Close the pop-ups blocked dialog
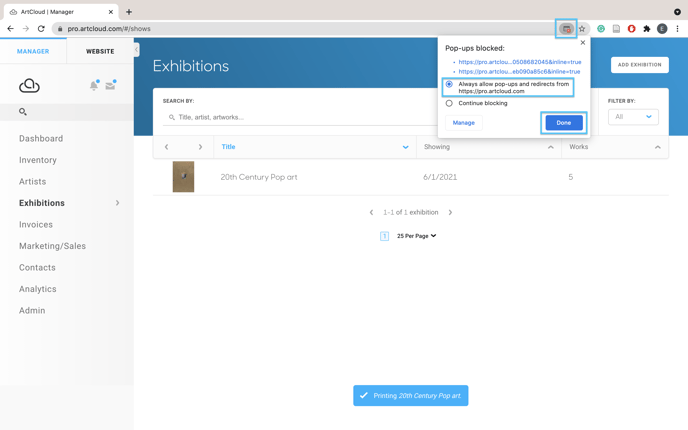This screenshot has width=688, height=430. click(583, 43)
